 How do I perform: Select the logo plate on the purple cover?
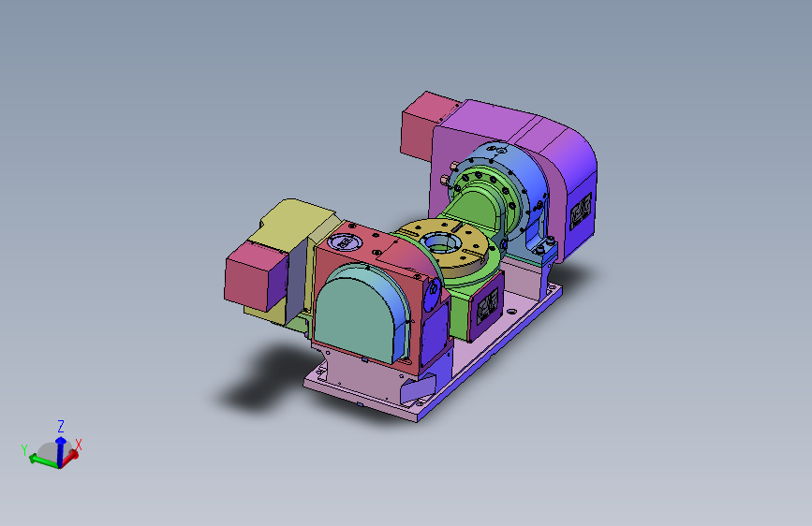581,212
